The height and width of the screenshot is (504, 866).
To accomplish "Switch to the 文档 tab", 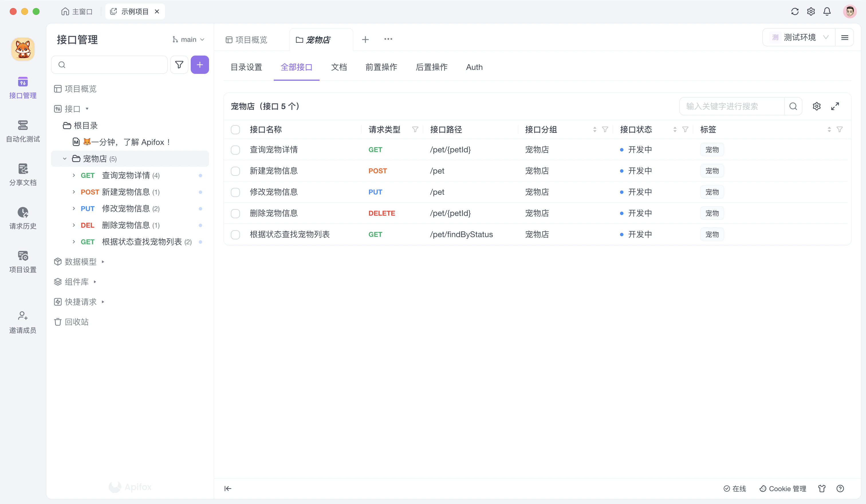I will pyautogui.click(x=339, y=67).
